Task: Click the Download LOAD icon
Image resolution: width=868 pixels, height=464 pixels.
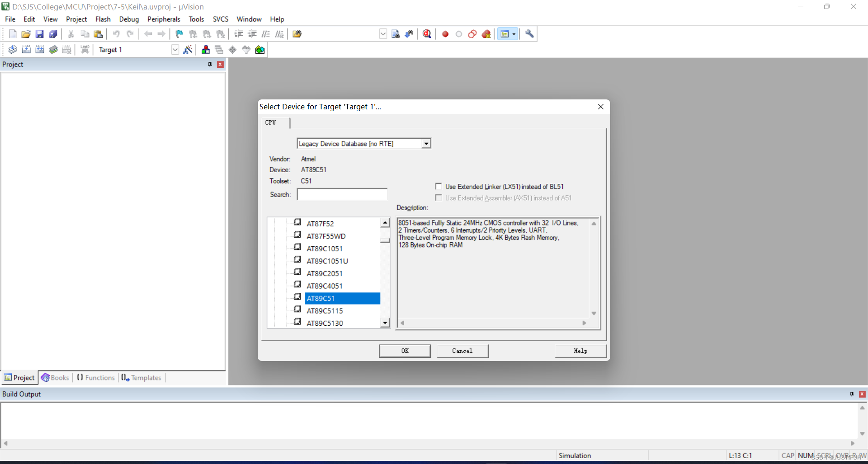Action: click(85, 50)
